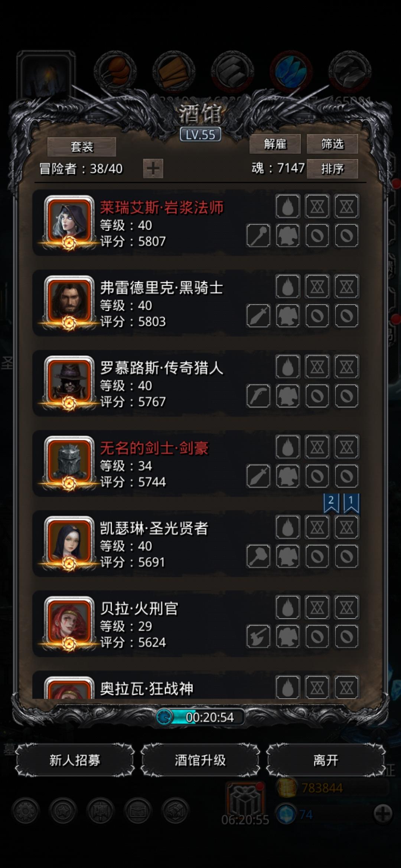Open the armor slot of 无名的剑士·剑豪

pyautogui.click(x=288, y=476)
